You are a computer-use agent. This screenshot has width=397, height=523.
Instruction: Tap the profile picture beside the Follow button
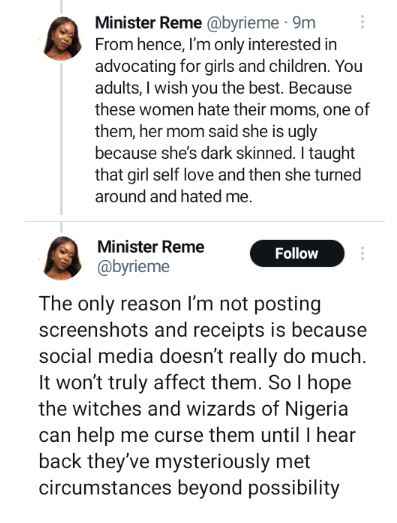(x=62, y=258)
